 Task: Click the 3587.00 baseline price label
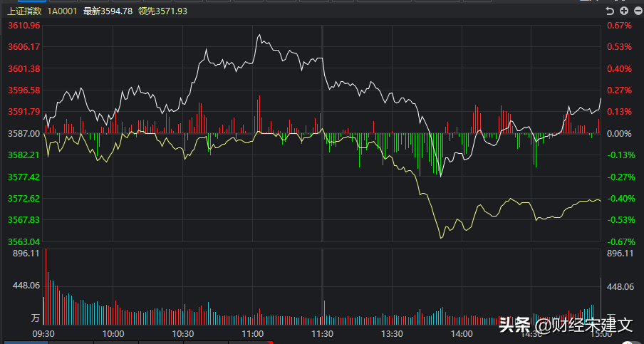click(24, 133)
